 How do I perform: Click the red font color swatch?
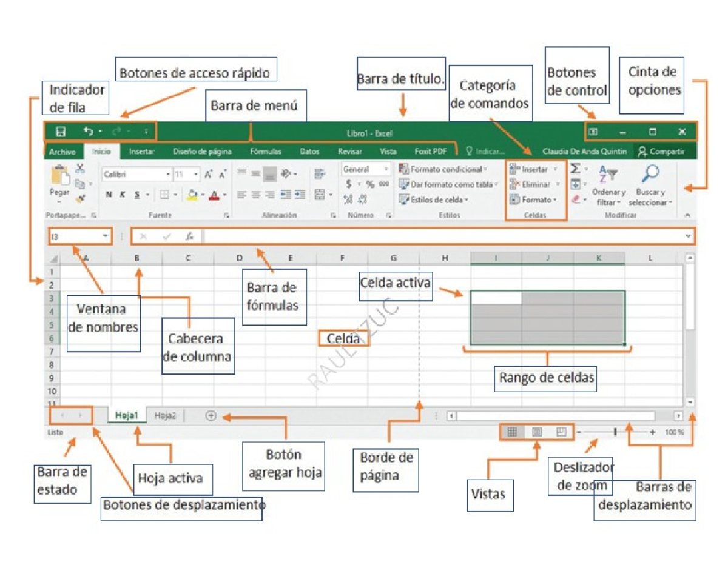pos(215,196)
